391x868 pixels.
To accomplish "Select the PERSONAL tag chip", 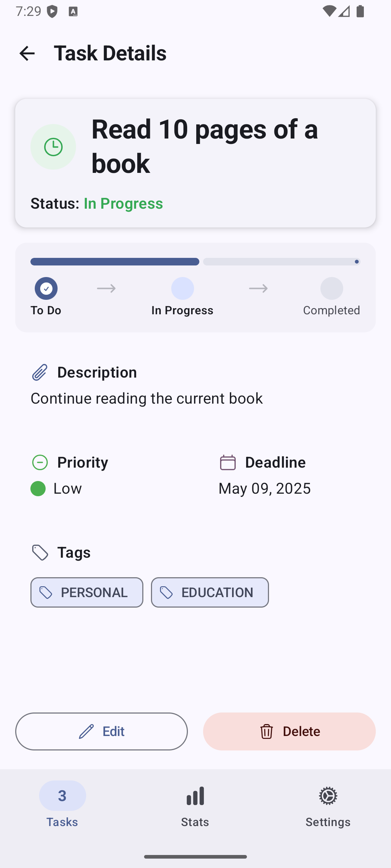I will [x=87, y=592].
